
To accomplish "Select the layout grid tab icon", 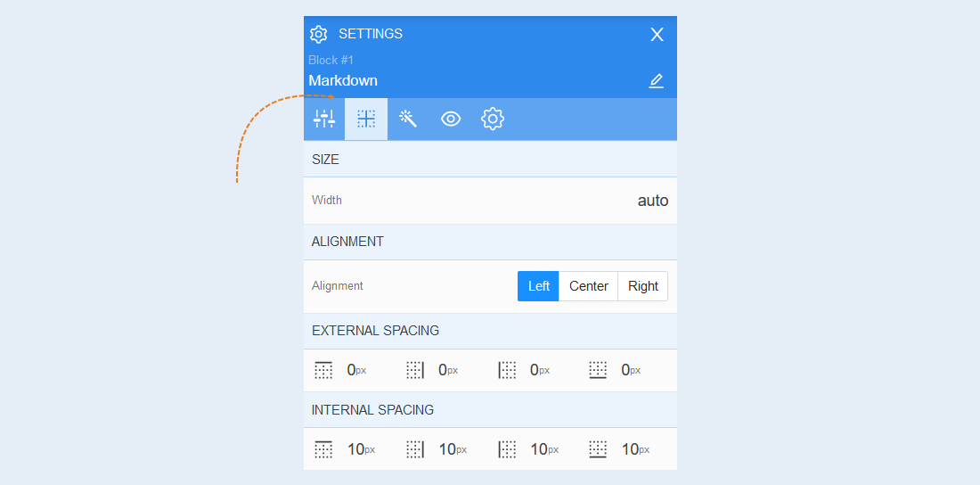I will click(366, 119).
